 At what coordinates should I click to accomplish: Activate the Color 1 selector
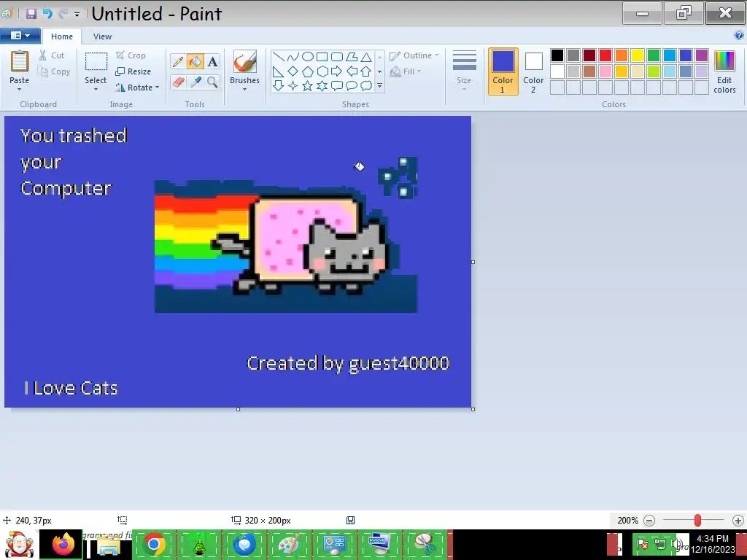tap(503, 71)
